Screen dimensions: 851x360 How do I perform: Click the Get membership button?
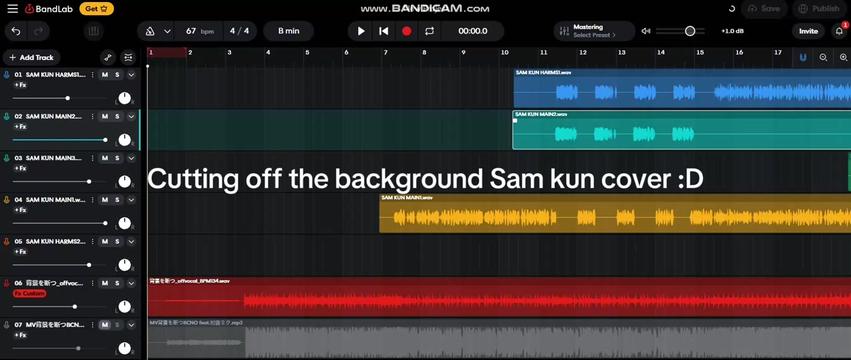click(x=96, y=9)
